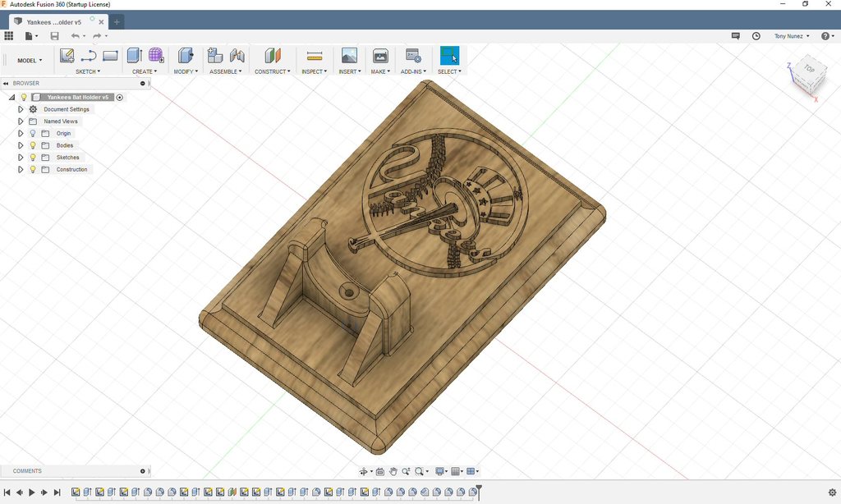
Task: Add a new design tab plus
Action: [x=117, y=22]
